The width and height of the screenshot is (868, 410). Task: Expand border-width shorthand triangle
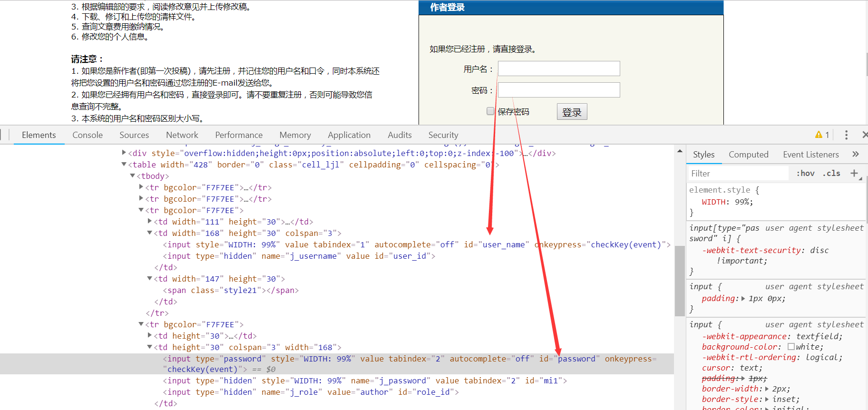point(767,389)
